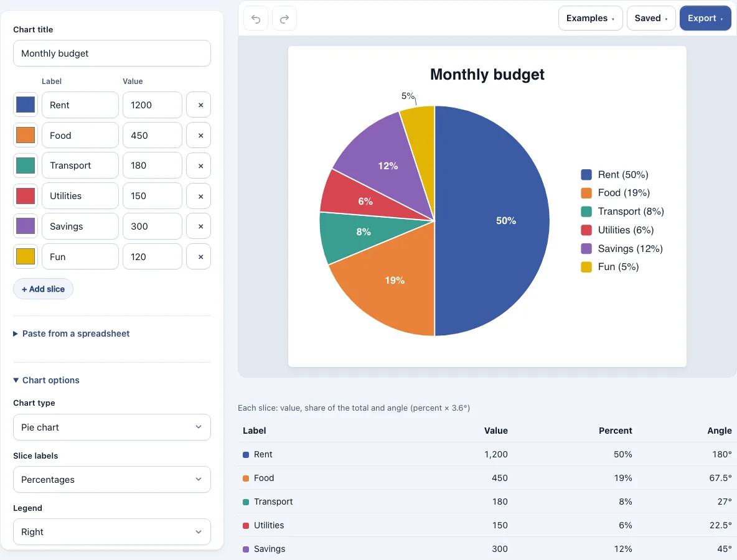Screen dimensions: 737x560
Task: Remove the Transport slice
Action: click(x=199, y=166)
